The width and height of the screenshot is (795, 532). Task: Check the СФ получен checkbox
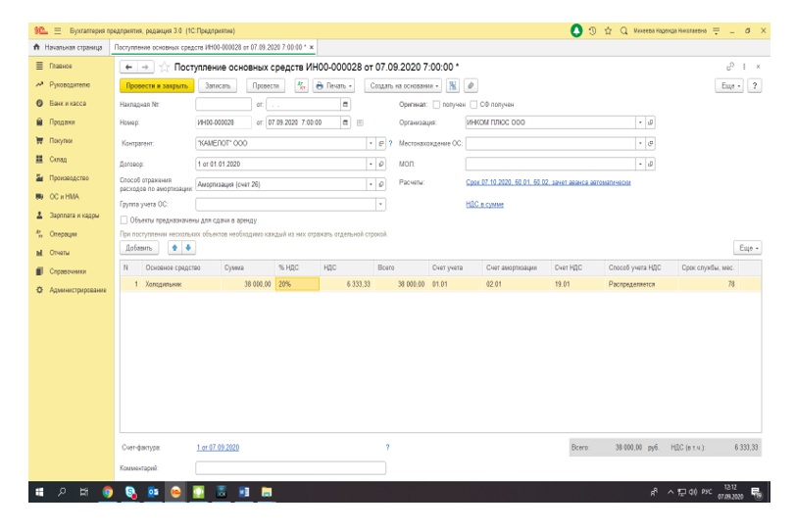475,104
